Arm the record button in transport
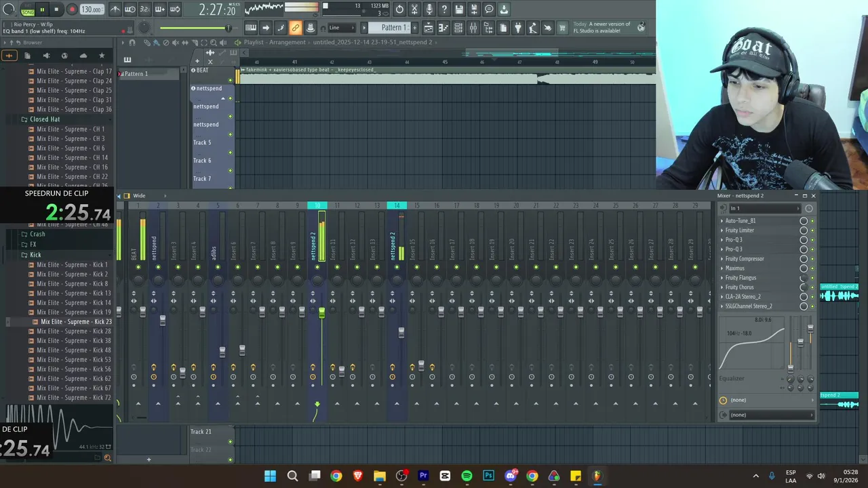 coord(71,9)
